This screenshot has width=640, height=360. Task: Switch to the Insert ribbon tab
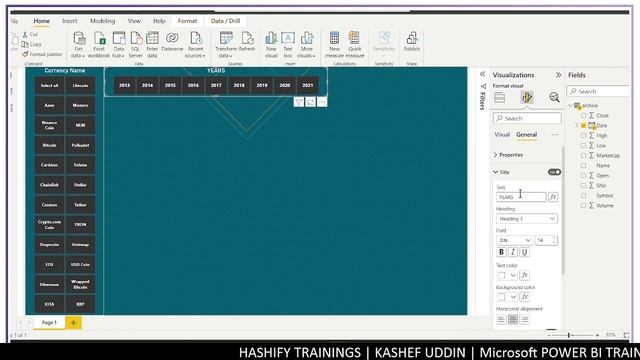(70, 21)
